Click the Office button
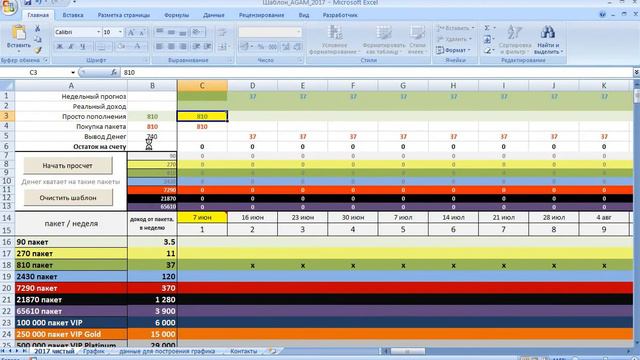Image resolution: width=640 pixels, height=360 pixels. (9, 6)
